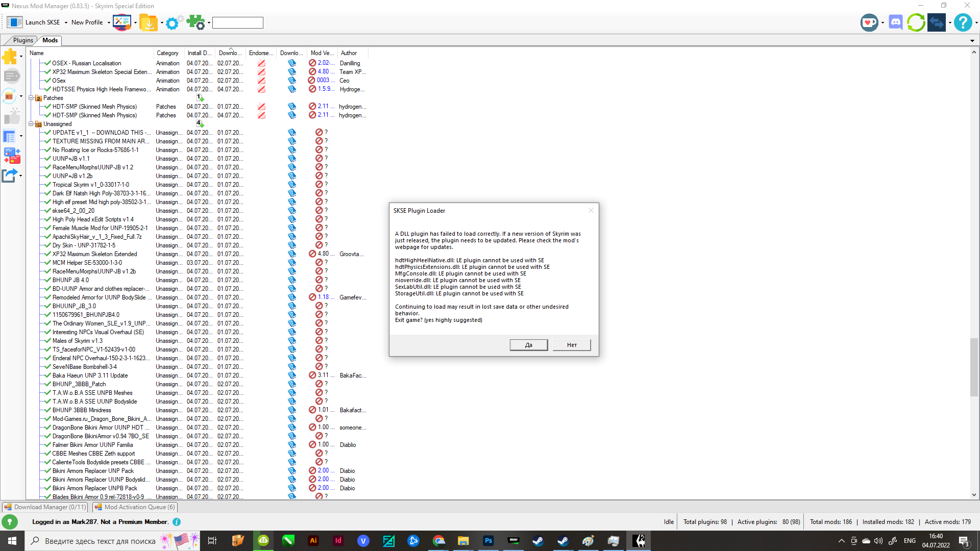Click Нет in the SKSE Plugin Loader dialog
The width and height of the screenshot is (980, 551).
pos(572,345)
